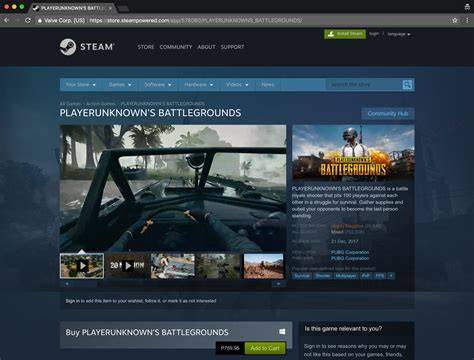The image size is (474, 360).
Task: Click the Windows platform icon in the buy box
Action: click(282, 331)
